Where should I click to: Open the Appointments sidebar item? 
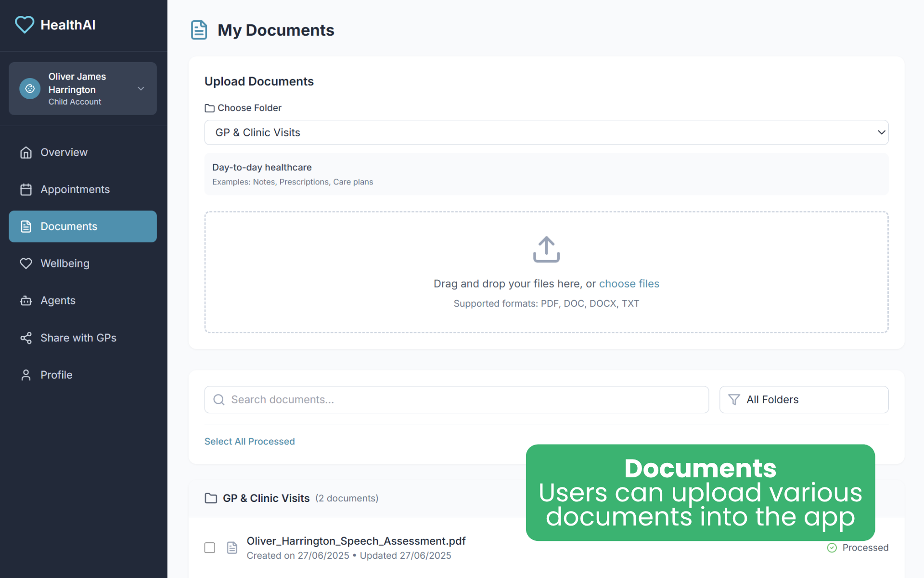[75, 189]
